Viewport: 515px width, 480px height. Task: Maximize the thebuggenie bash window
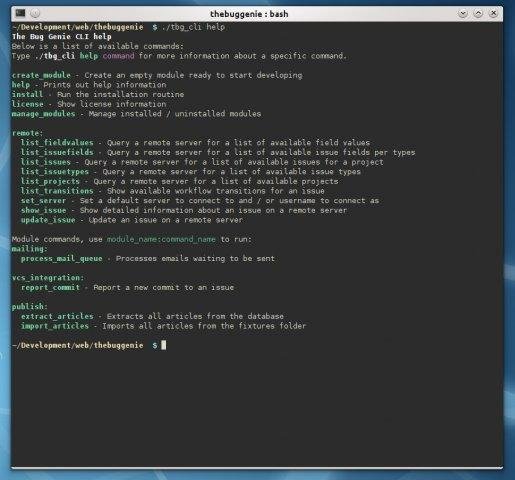[478, 13]
